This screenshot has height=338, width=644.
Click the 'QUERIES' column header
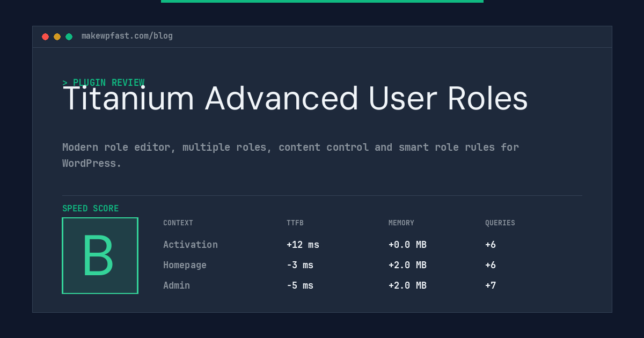tap(500, 223)
